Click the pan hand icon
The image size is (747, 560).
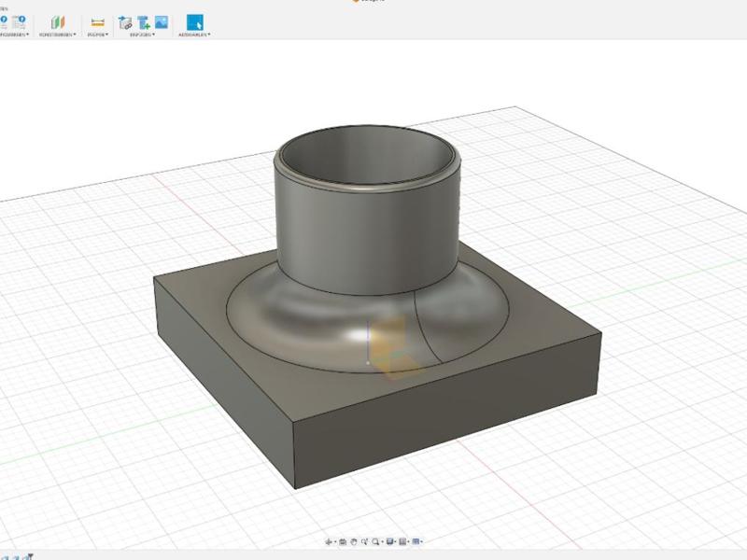(x=354, y=541)
